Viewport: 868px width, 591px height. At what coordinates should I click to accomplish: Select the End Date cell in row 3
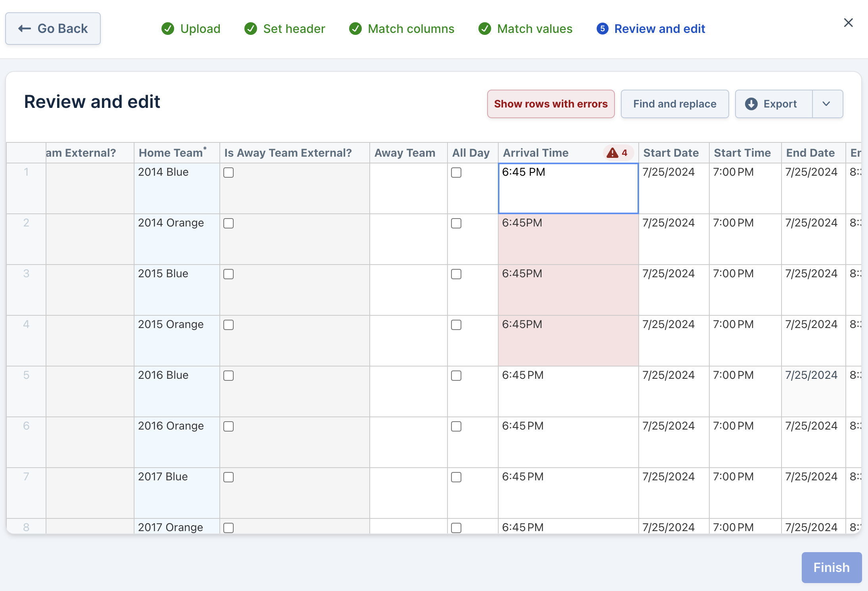click(x=813, y=290)
